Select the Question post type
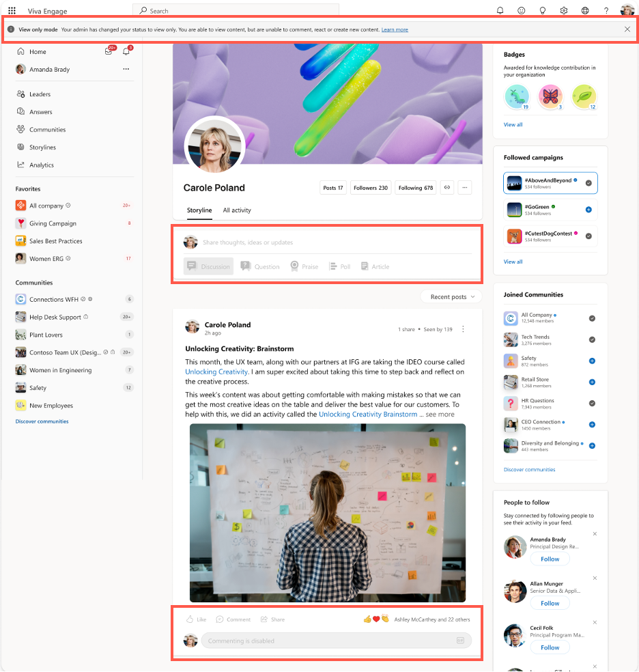639x672 pixels. click(260, 266)
